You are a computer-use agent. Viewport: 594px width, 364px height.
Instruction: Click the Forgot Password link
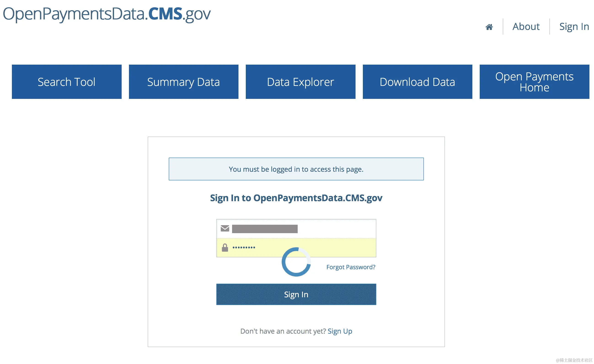pos(351,267)
